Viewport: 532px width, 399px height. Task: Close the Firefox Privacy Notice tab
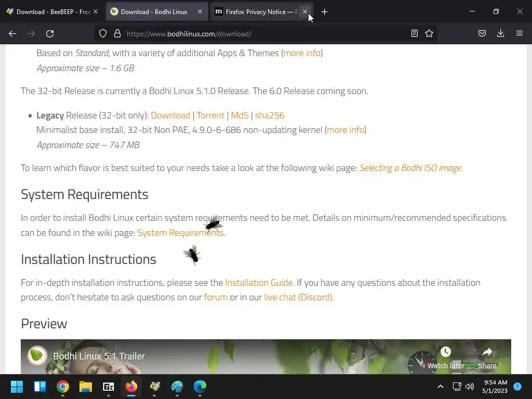tap(304, 12)
